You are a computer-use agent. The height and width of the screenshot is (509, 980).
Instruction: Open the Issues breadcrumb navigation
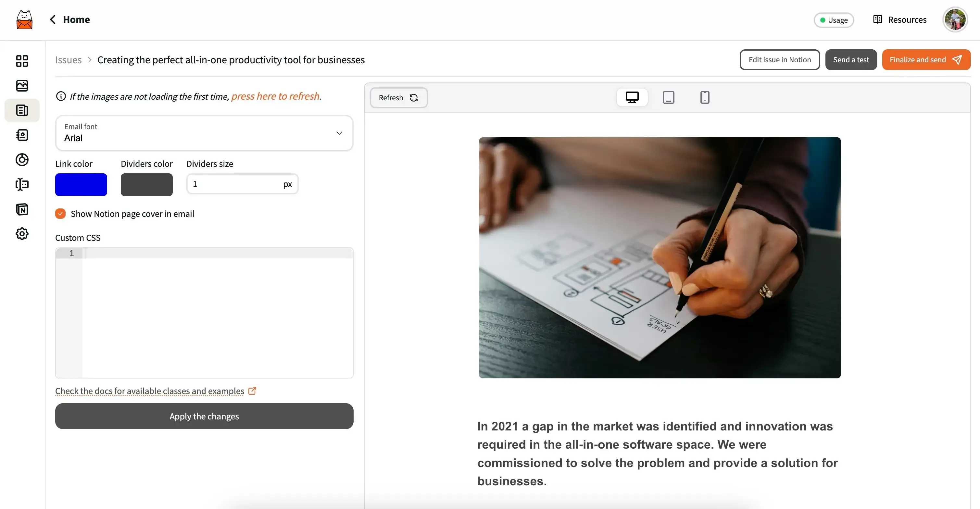pos(68,58)
